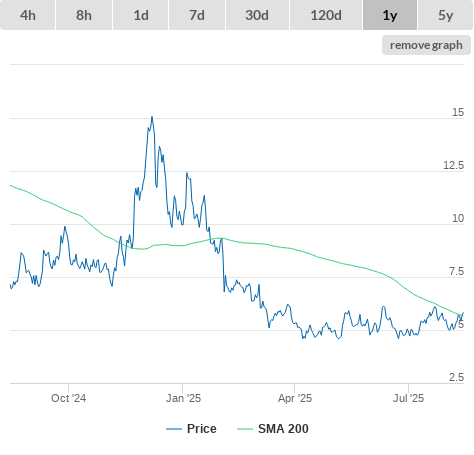Viewport: 474px width, 455px height.
Task: Click the 7.5 y-axis value label
Action: [456, 271]
